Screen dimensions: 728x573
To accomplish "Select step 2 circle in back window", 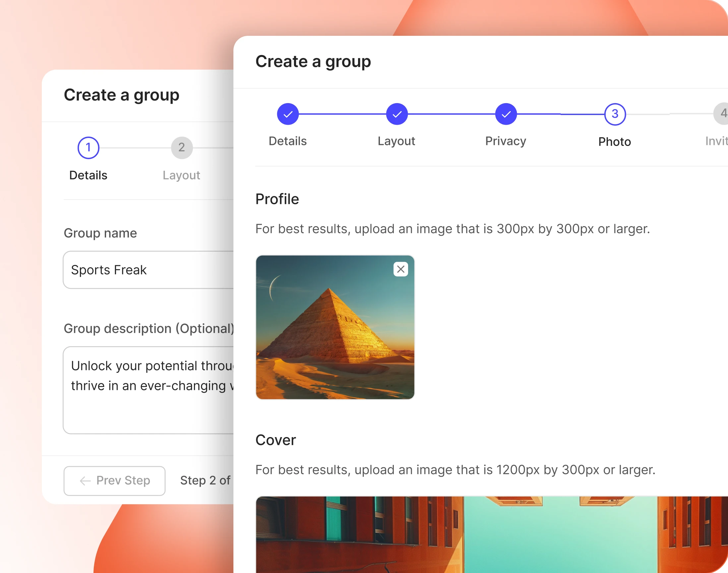I will pyautogui.click(x=182, y=148).
